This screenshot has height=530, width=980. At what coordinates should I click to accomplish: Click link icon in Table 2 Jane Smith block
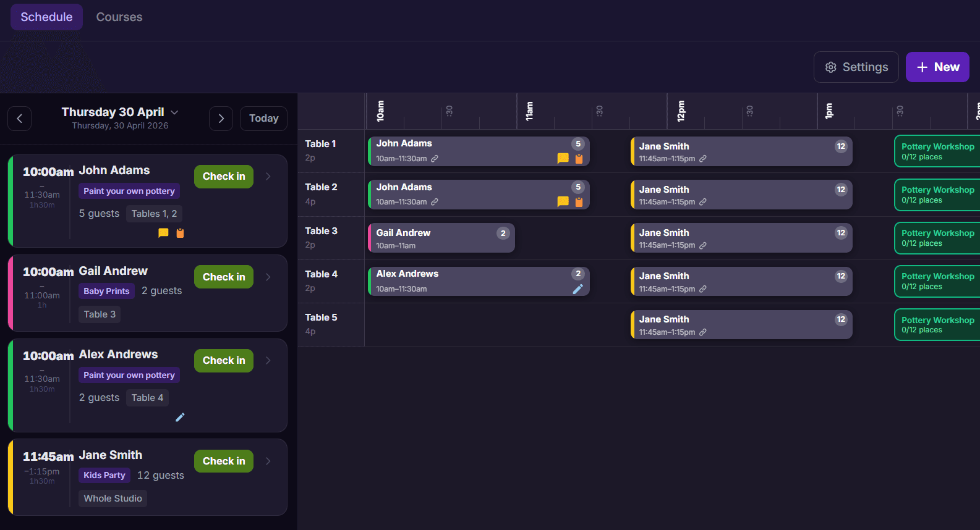tap(703, 202)
